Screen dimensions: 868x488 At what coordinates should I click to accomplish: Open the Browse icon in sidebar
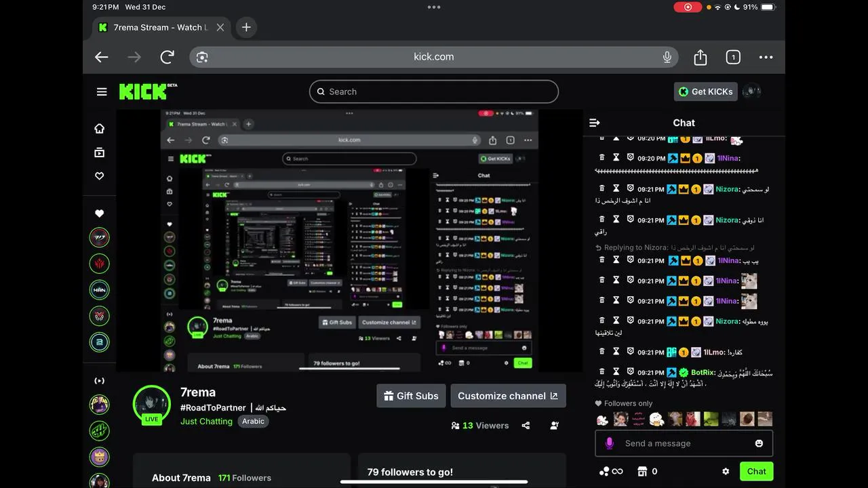(100, 152)
